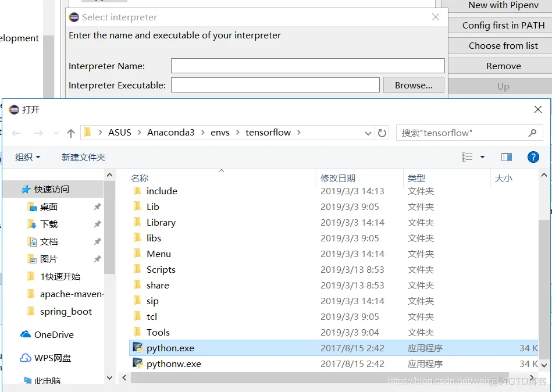Open recent locations dropdown arrow

56,133
